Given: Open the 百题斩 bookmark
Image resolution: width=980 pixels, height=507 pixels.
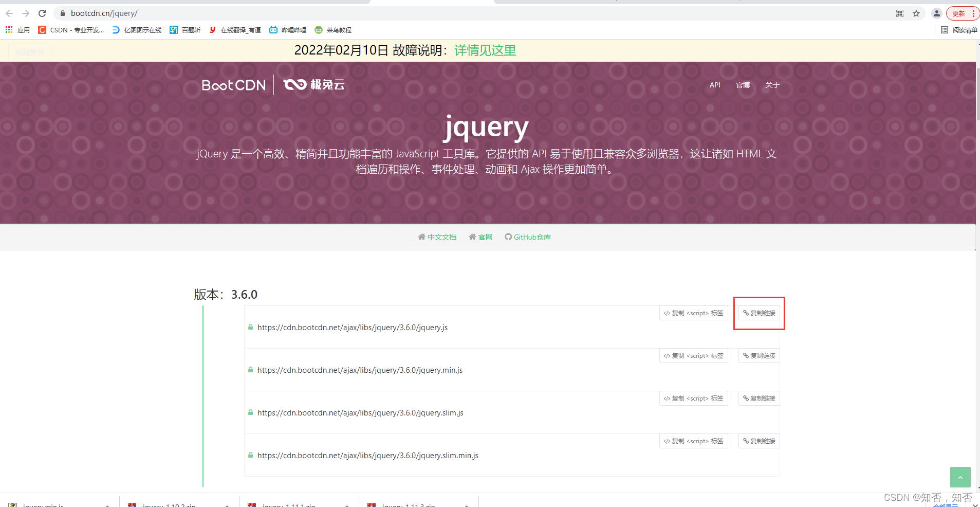Looking at the screenshot, I should (x=185, y=30).
